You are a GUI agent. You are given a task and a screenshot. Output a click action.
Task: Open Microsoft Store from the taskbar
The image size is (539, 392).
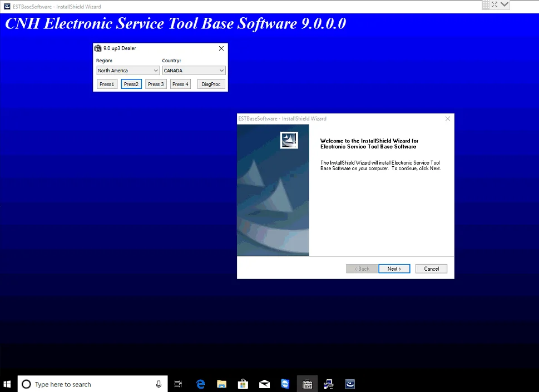coord(243,384)
